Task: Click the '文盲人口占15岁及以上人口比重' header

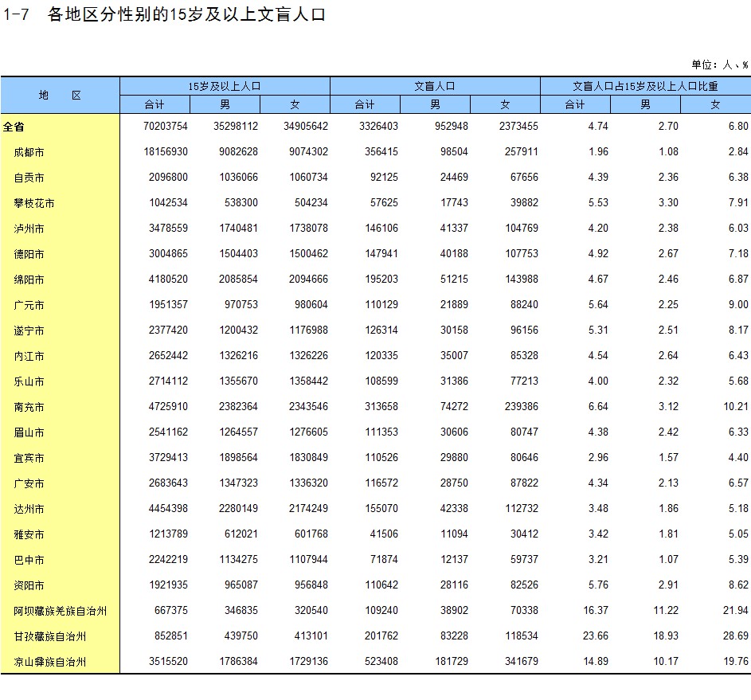Action: coord(646,86)
